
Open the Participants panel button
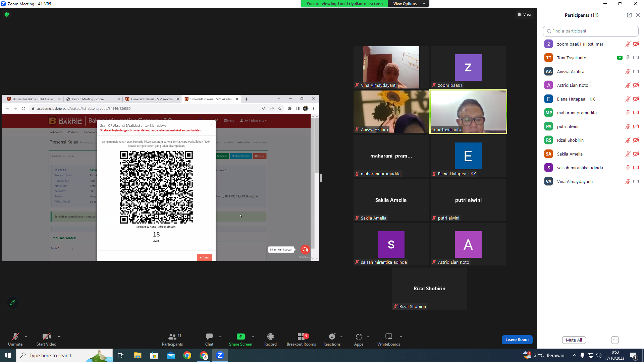click(172, 339)
